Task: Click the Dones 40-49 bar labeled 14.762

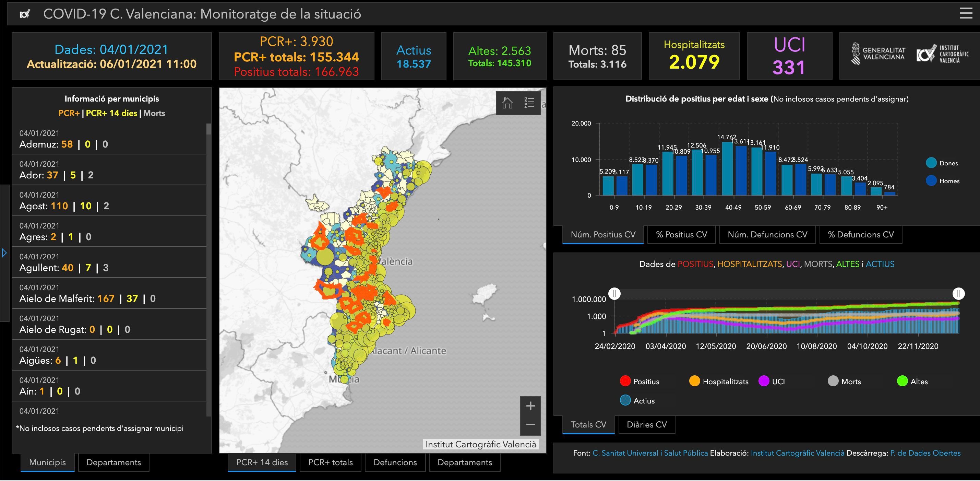Action: point(727,168)
